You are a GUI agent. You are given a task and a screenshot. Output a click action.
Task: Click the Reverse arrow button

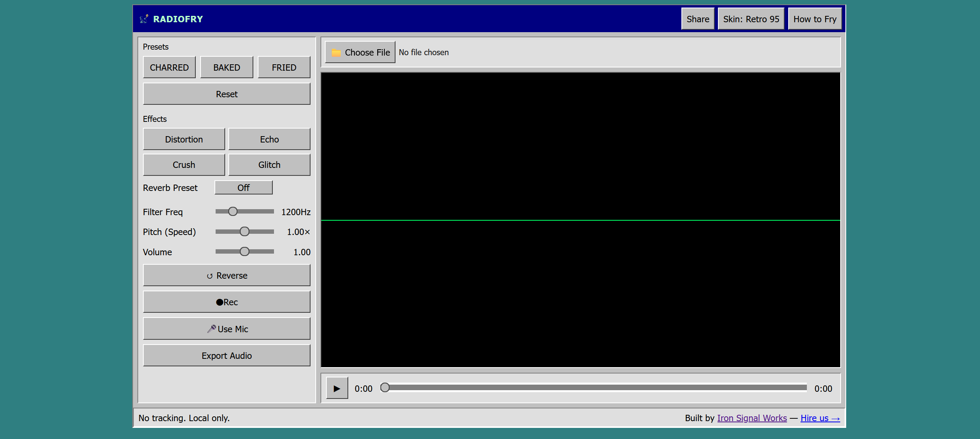coord(226,275)
